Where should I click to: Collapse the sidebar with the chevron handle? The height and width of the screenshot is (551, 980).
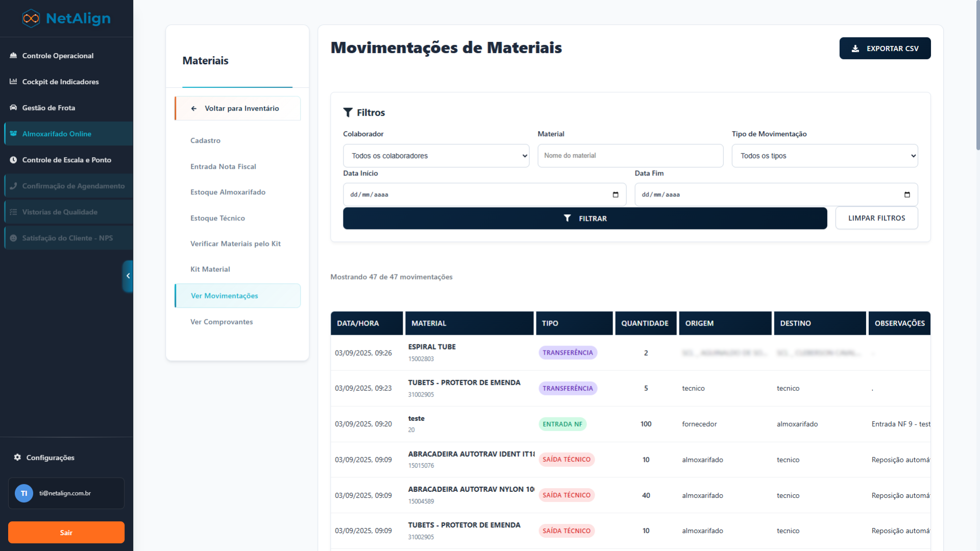128,276
